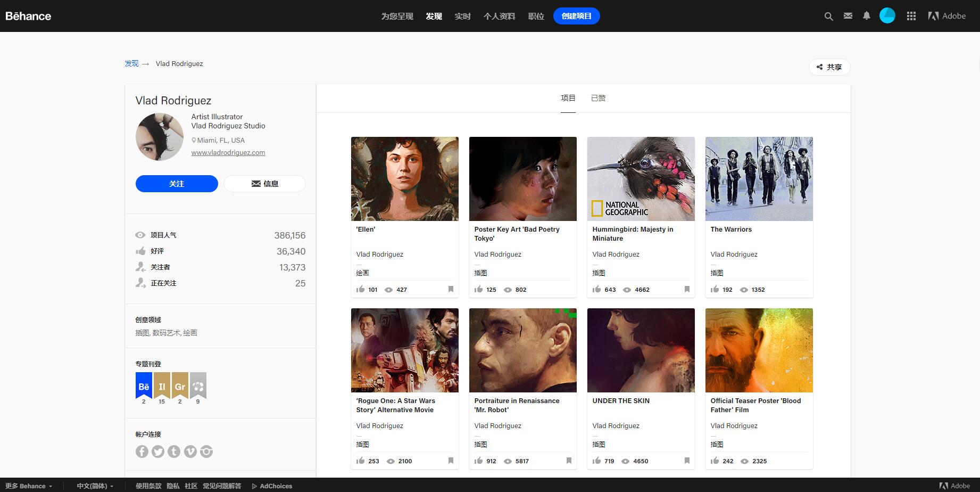The height and width of the screenshot is (492, 980).
Task: Bookmark the UNDER THE SKIN project
Action: click(687, 461)
